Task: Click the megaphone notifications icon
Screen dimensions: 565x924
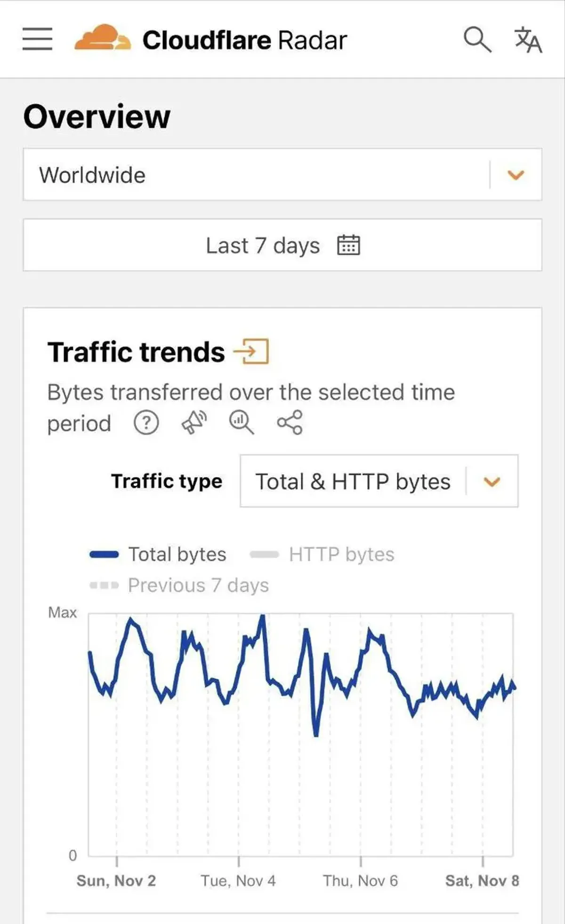Action: coord(194,422)
